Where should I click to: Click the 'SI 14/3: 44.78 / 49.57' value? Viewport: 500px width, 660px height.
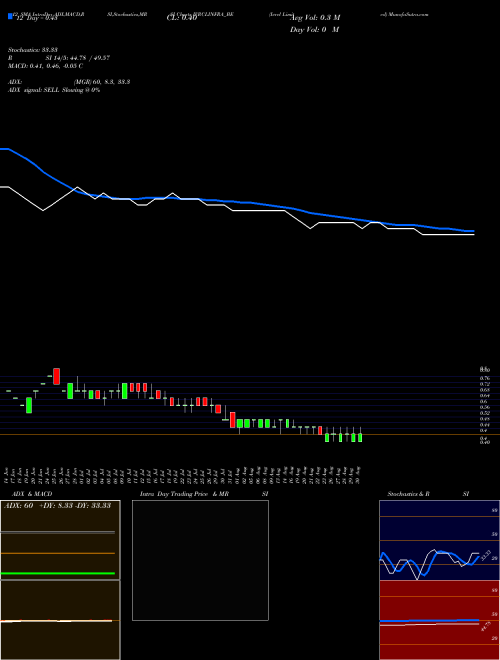click(x=77, y=58)
